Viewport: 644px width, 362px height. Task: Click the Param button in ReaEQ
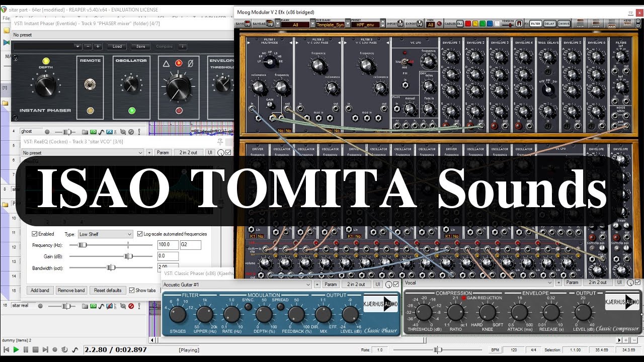pyautogui.click(x=163, y=152)
